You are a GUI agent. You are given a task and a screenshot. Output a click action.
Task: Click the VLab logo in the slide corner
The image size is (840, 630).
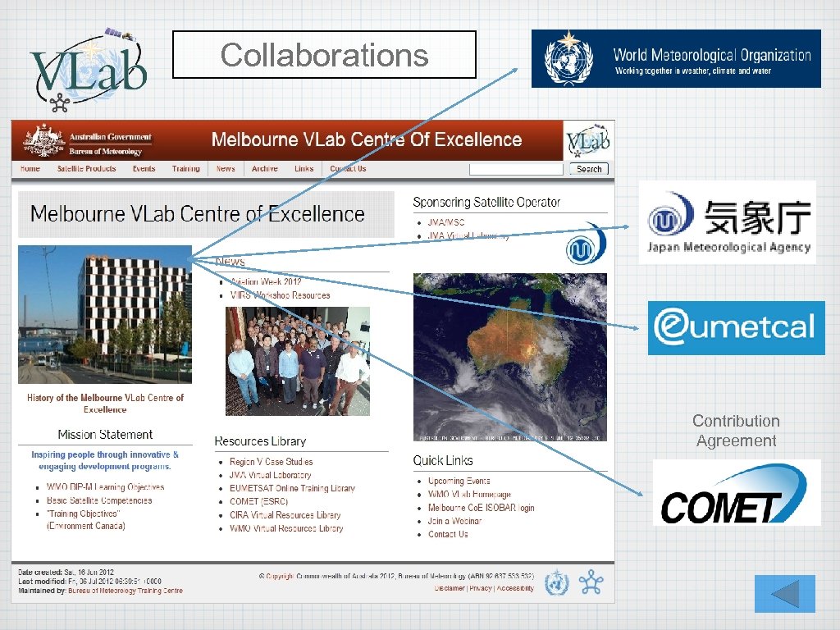click(x=89, y=69)
